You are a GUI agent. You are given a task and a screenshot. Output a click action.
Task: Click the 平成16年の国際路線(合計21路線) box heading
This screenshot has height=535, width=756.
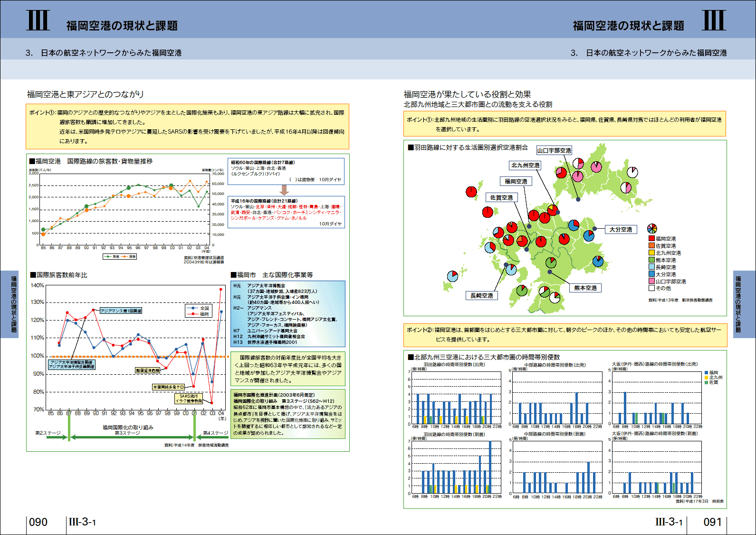[x=264, y=201]
